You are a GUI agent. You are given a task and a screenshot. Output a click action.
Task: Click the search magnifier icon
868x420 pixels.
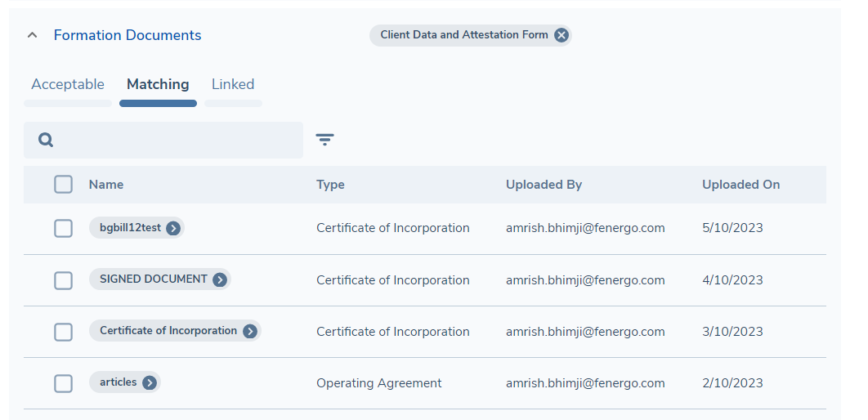click(46, 140)
